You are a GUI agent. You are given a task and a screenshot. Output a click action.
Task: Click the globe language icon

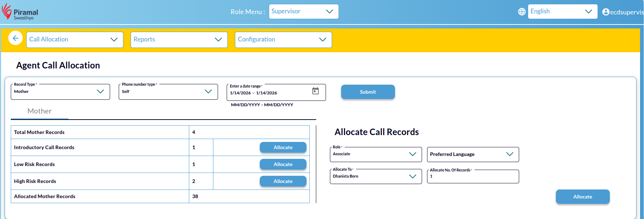[522, 12]
